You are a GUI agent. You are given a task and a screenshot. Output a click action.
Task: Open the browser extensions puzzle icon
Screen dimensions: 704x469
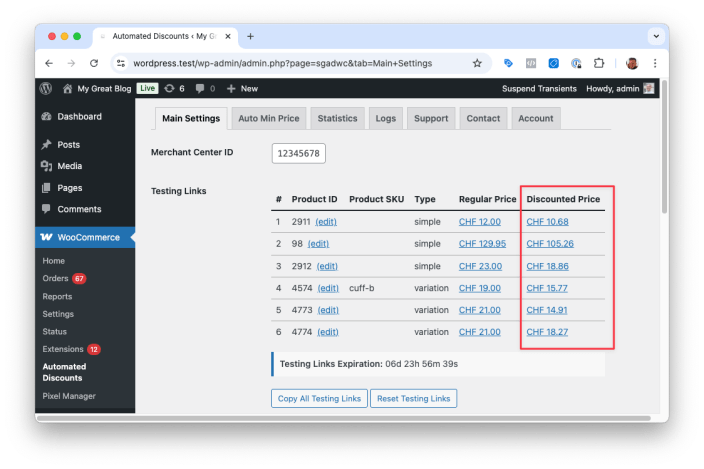coord(599,62)
